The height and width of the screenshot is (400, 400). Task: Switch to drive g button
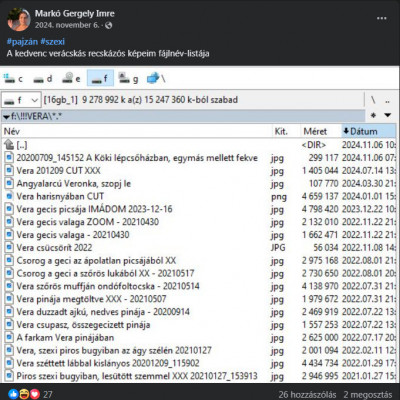click(x=128, y=79)
